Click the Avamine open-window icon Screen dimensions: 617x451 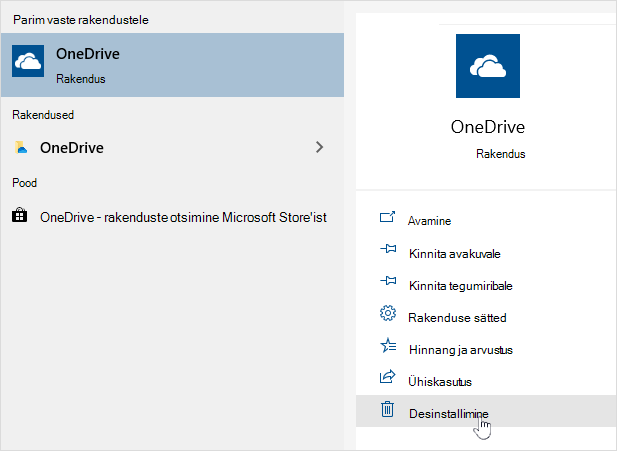click(387, 217)
